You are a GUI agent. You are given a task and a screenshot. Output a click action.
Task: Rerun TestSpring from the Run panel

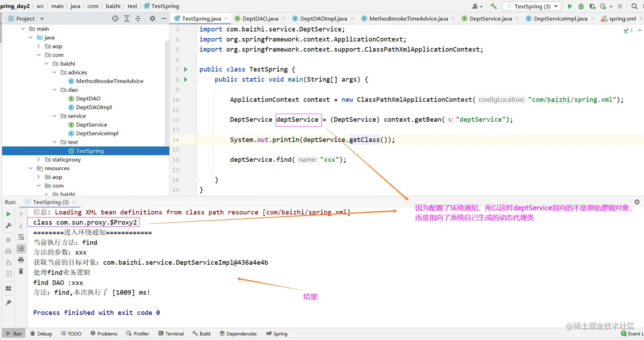pos(9,214)
